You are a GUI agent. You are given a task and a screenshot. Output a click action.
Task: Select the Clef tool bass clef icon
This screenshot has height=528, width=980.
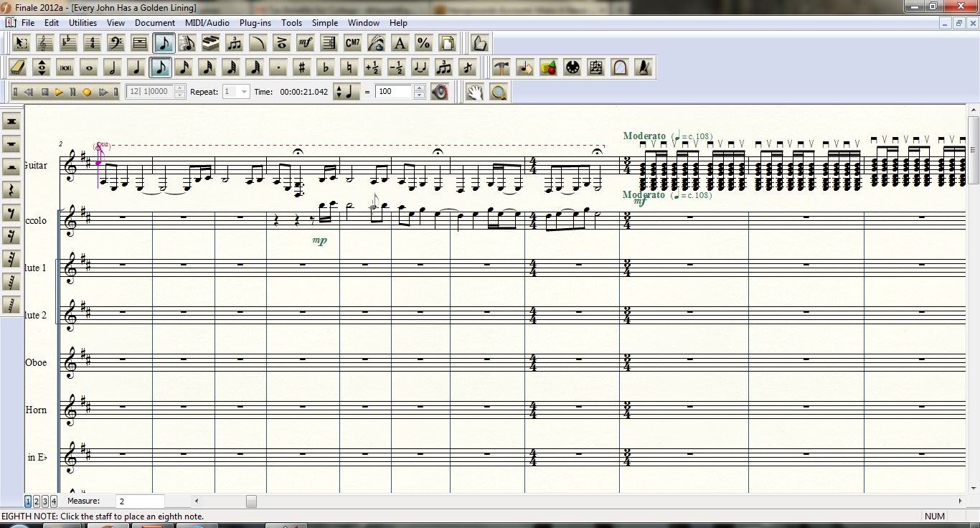(116, 43)
